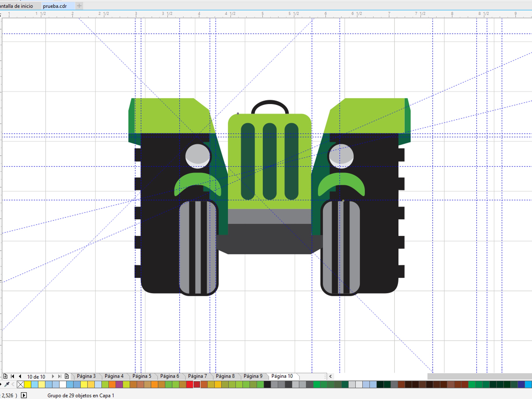Viewport: 532px width, 399px height.
Task: Pick the white swatch in the palette
Action: (x=63, y=385)
